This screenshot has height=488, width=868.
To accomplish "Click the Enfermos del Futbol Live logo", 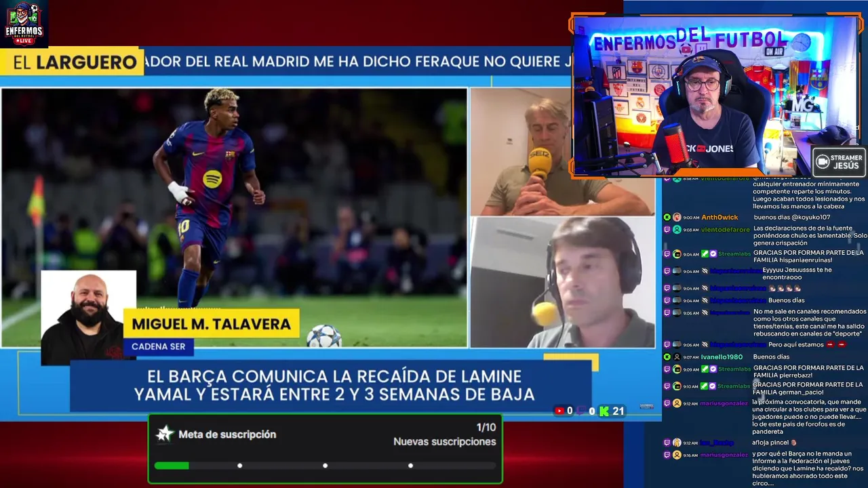I will tap(24, 24).
